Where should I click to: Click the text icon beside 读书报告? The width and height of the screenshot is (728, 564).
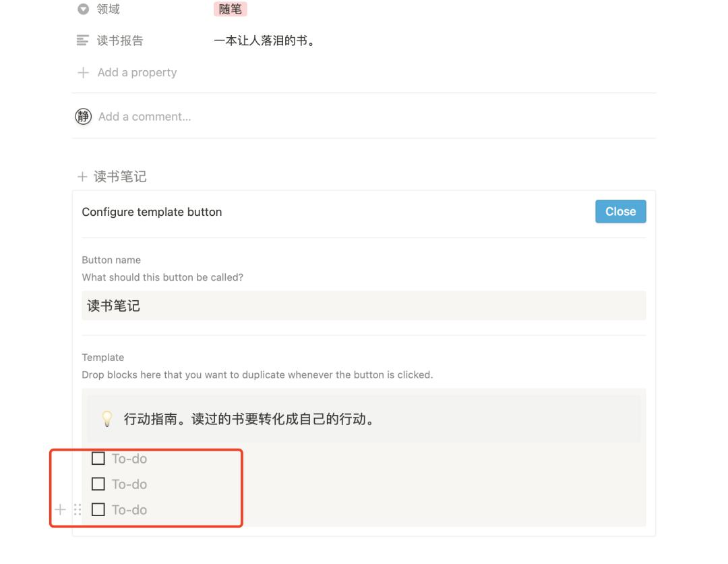coord(82,40)
